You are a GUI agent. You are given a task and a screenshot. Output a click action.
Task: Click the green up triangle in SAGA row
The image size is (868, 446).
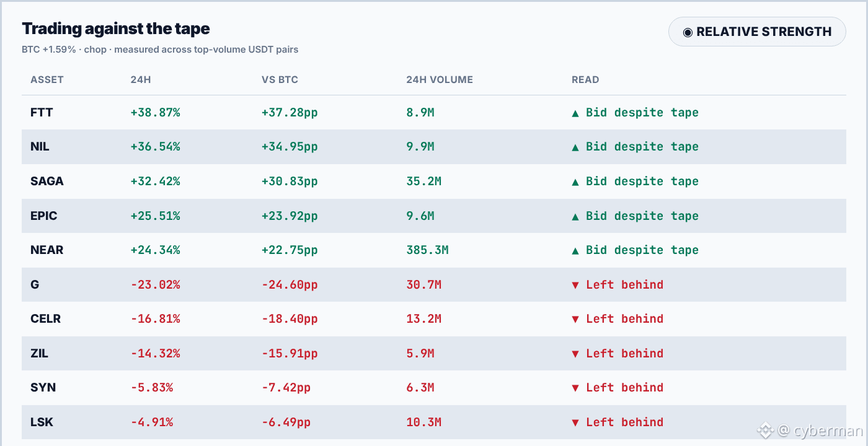(575, 181)
